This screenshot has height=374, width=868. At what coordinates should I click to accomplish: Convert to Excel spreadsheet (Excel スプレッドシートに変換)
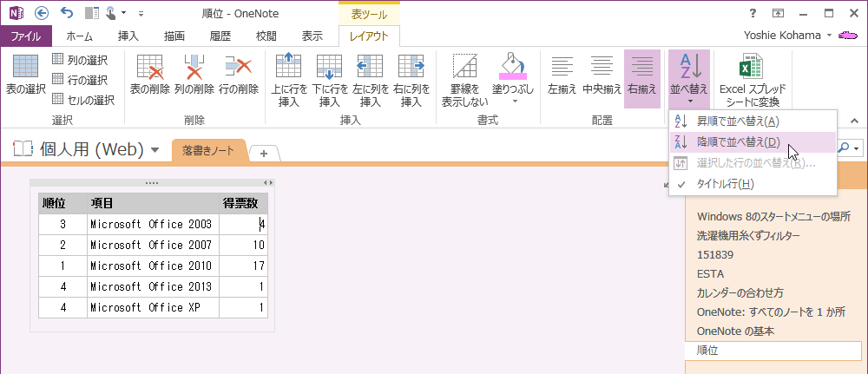pos(753,79)
